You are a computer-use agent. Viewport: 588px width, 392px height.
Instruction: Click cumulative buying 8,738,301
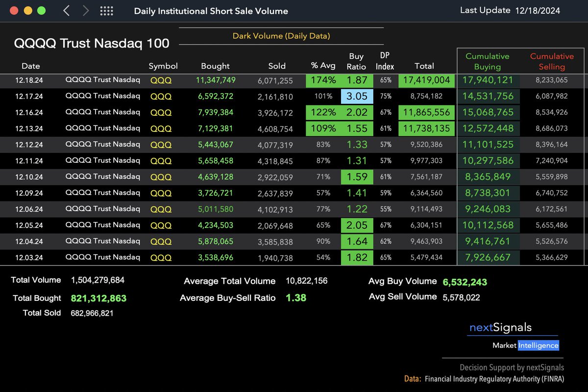click(x=487, y=193)
